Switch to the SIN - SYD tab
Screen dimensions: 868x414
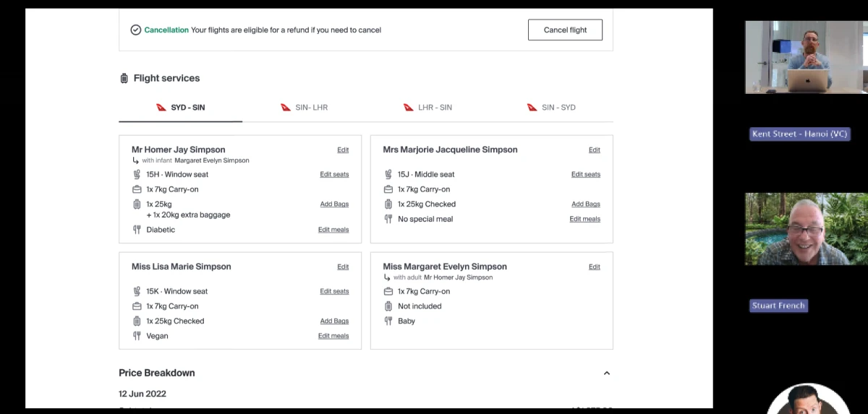tap(551, 108)
